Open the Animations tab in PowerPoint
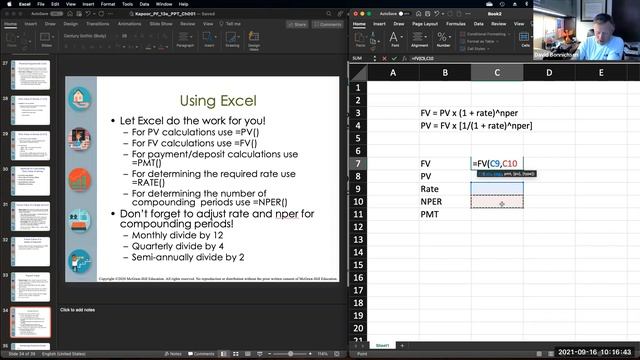 point(129,24)
